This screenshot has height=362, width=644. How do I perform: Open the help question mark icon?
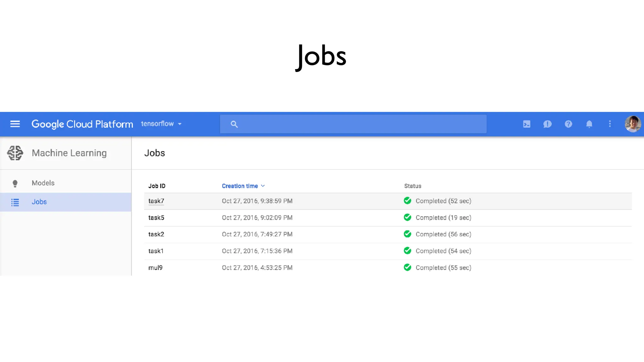pos(568,124)
